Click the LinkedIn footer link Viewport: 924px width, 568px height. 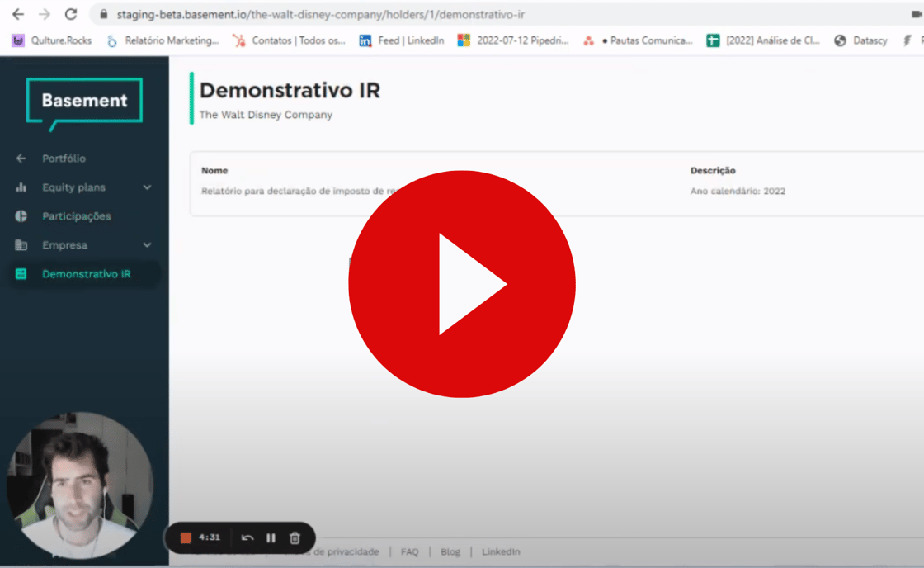click(x=501, y=551)
